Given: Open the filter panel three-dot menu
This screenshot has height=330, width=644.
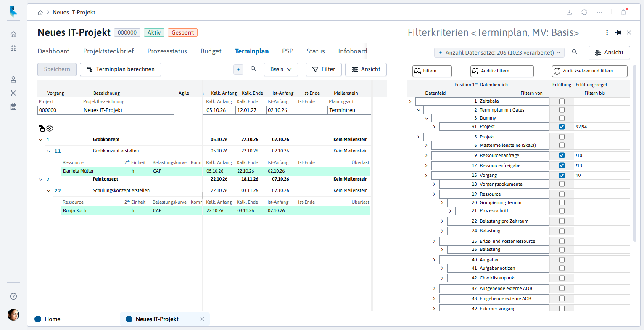Looking at the screenshot, I should [607, 32].
